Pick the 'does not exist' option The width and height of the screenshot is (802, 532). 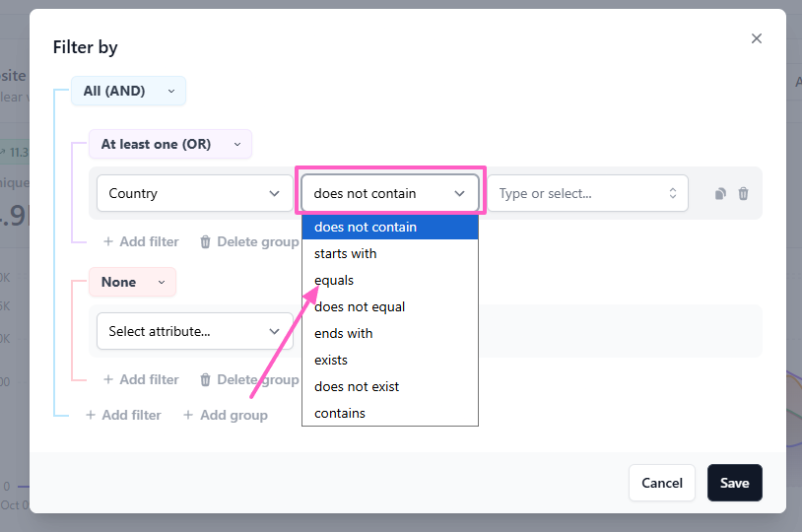357,386
